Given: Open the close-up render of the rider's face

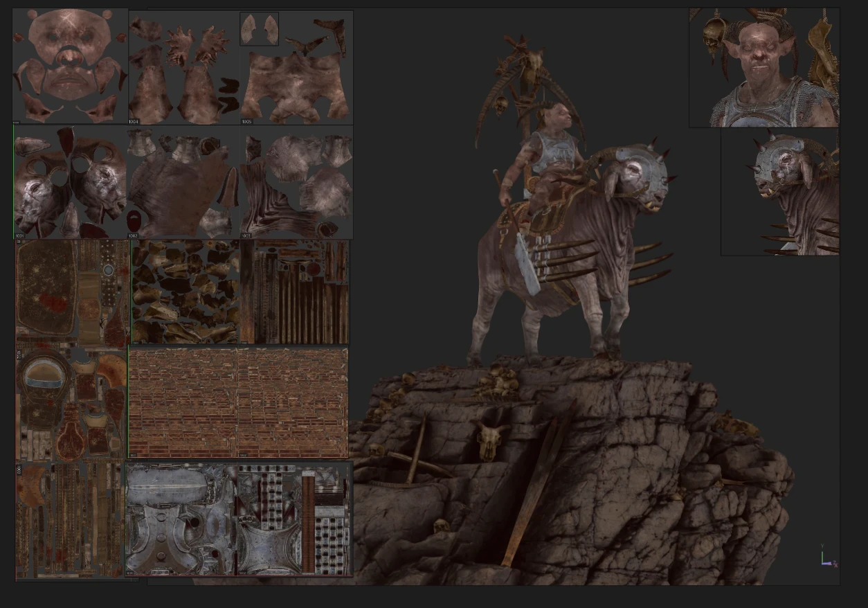Looking at the screenshot, I should [764, 68].
